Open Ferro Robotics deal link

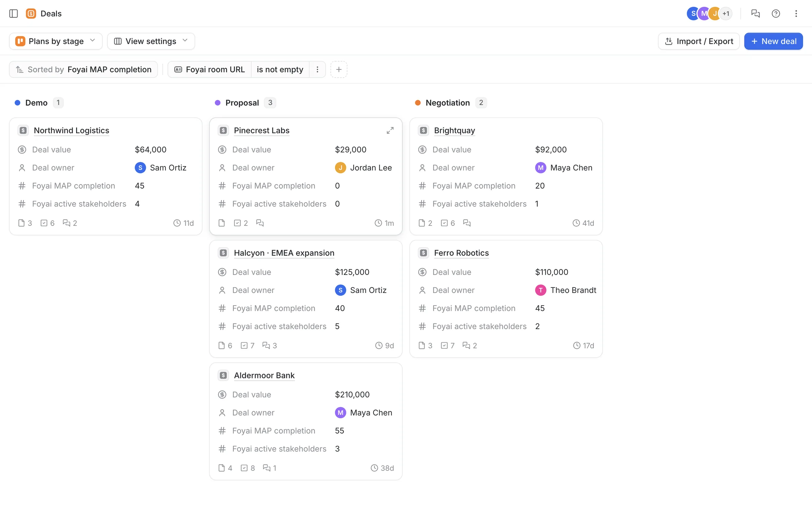[x=461, y=253]
